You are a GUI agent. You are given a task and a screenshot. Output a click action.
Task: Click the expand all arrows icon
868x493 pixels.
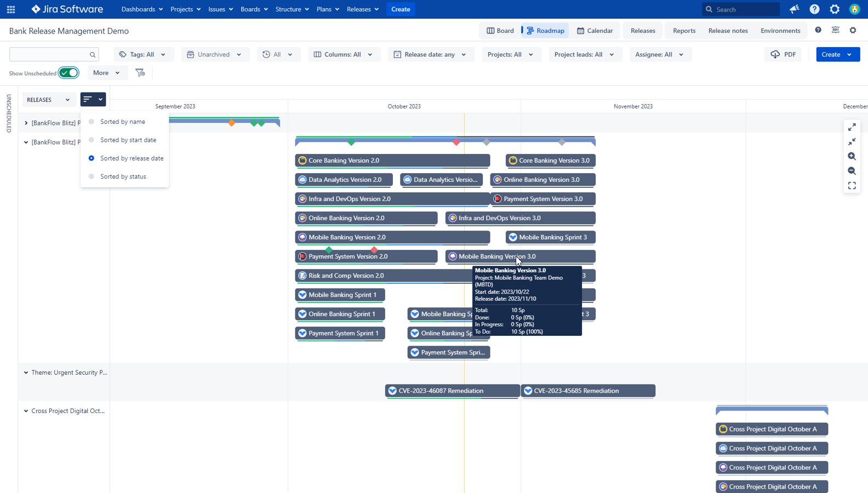(852, 127)
